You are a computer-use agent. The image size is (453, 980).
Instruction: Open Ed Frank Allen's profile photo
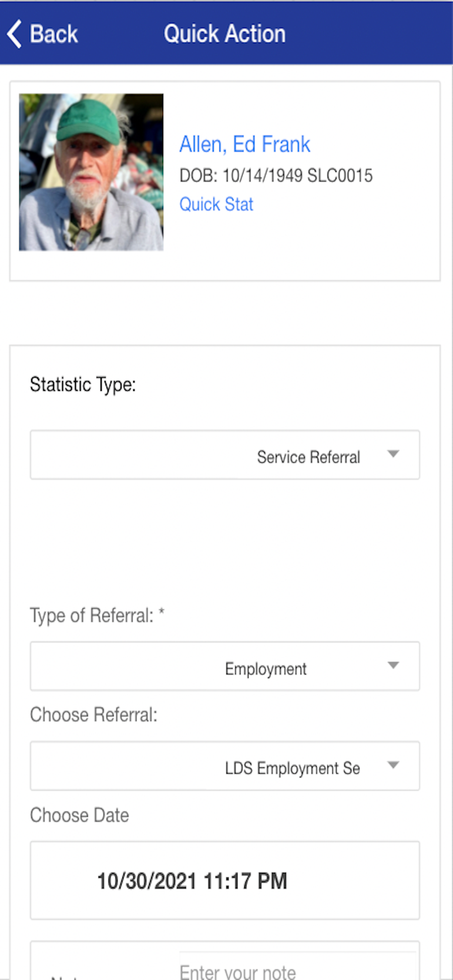[91, 172]
